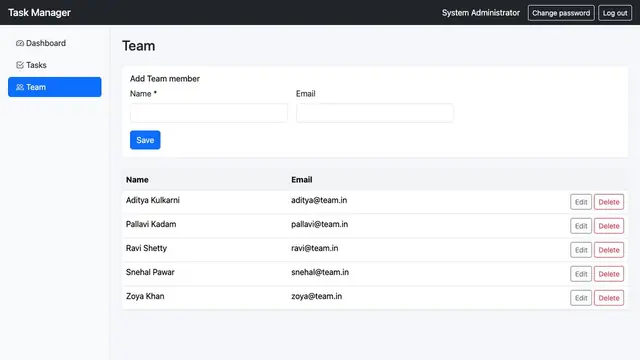Screen dimensions: 640x360
Task: Select the name Ravi Shetty
Action: click(x=146, y=248)
